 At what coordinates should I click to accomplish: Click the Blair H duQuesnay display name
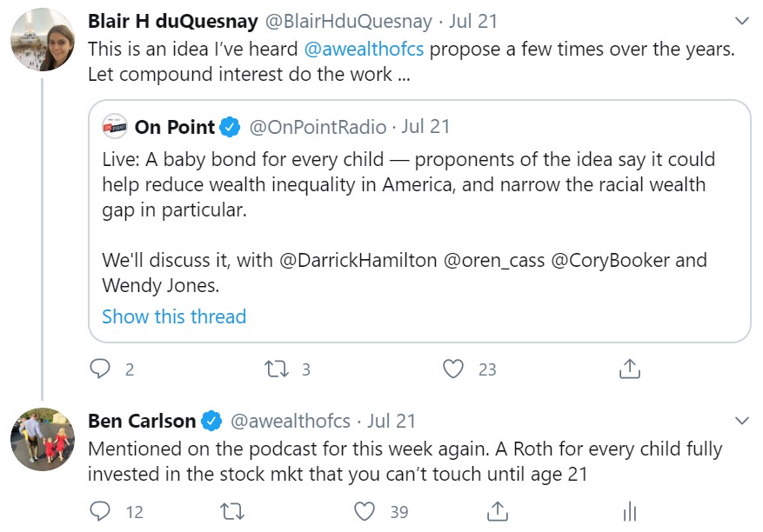click(x=173, y=21)
